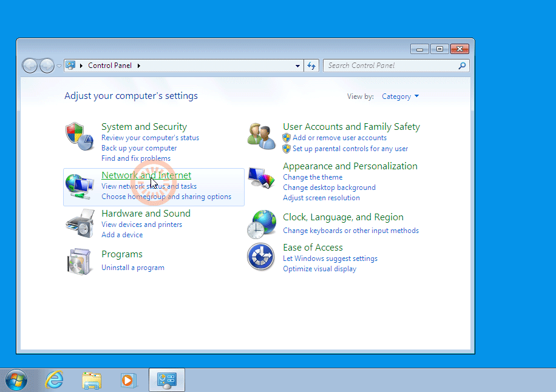
Task: Click the address bar path field
Action: click(184, 66)
